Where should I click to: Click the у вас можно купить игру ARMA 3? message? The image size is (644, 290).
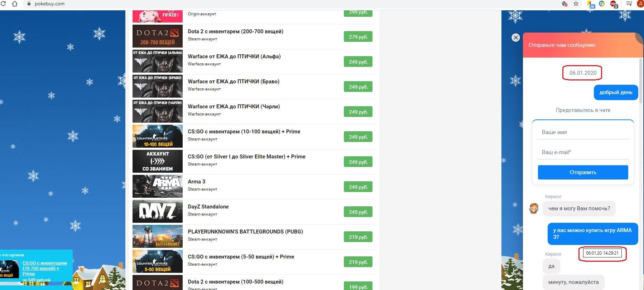coord(593,234)
